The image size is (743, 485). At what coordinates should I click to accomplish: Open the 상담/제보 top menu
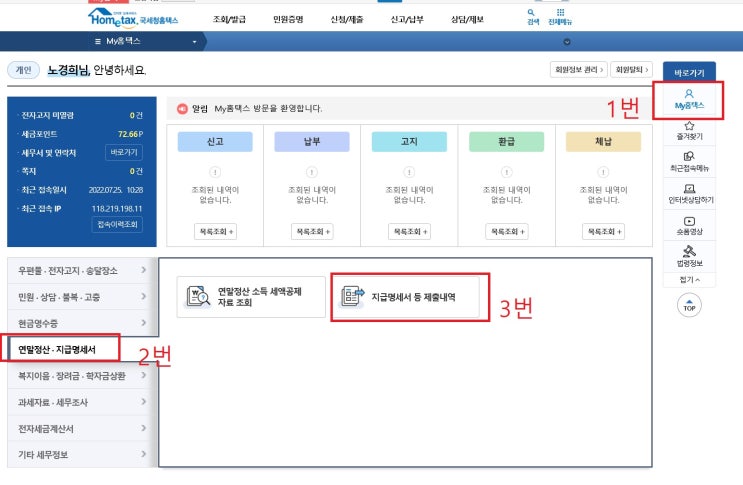[467, 19]
